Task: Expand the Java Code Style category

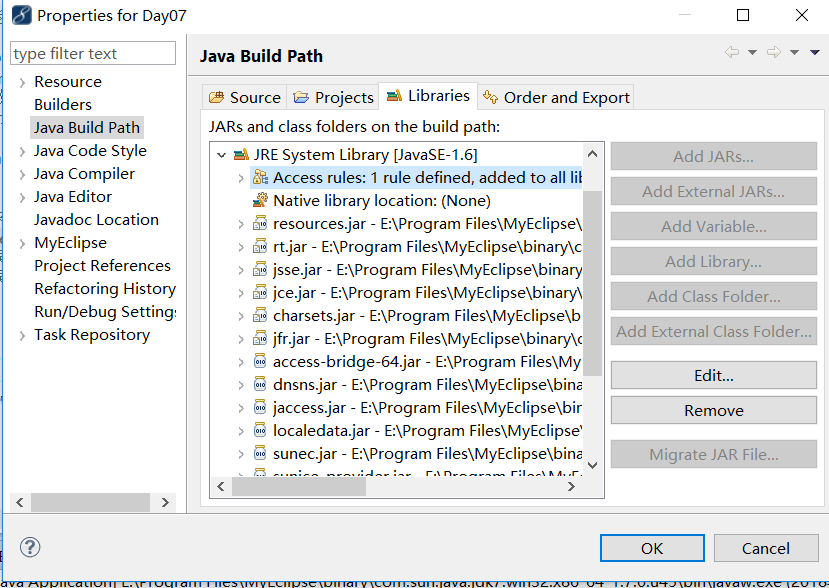Action: [x=22, y=152]
